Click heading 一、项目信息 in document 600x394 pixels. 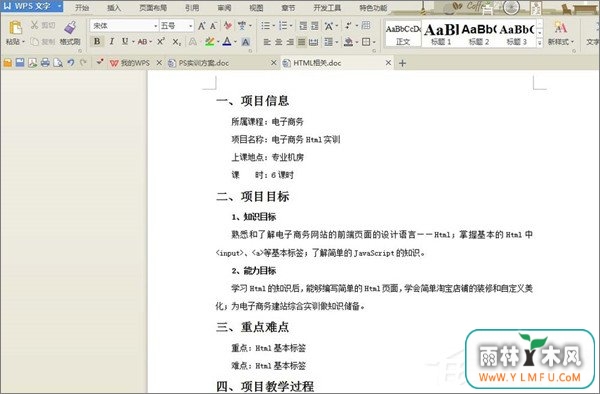pos(253,101)
